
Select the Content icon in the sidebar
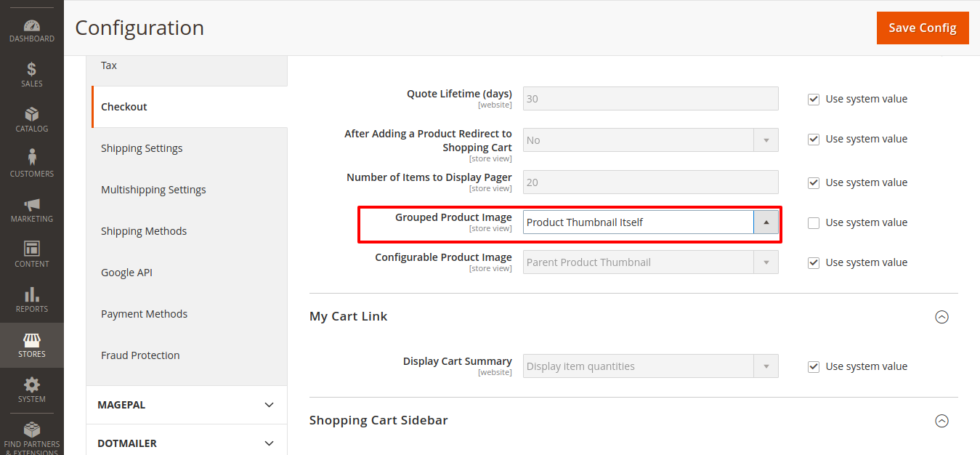coord(31,253)
